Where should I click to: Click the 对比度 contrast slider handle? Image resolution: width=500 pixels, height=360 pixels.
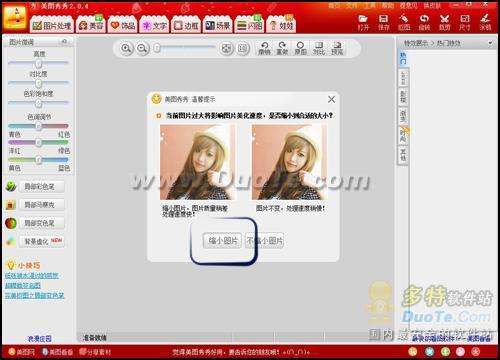point(39,83)
